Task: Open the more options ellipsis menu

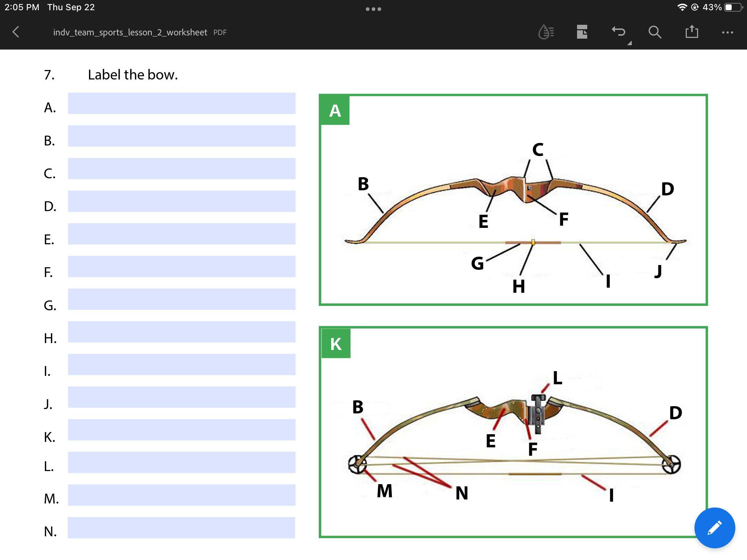Action: pos(727,32)
